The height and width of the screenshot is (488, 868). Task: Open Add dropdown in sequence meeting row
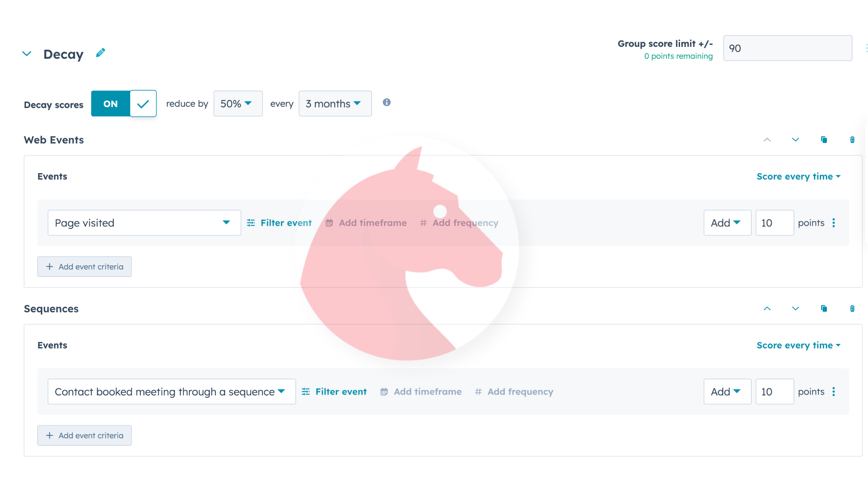click(727, 392)
